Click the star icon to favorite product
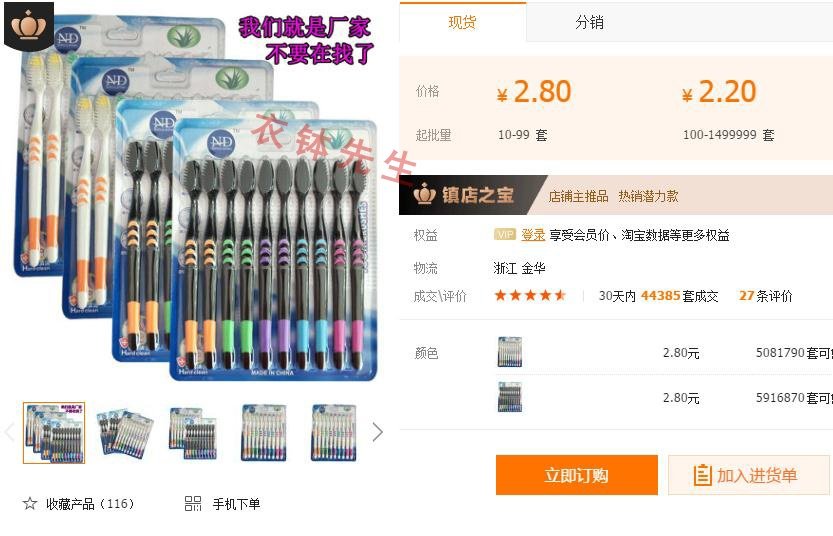Screen dimensions: 833x536 click(30, 504)
